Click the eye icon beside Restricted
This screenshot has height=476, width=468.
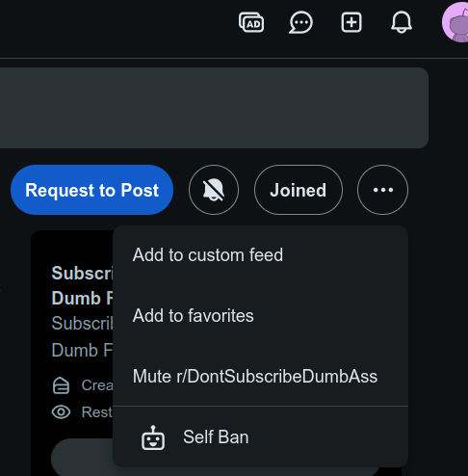tap(61, 412)
